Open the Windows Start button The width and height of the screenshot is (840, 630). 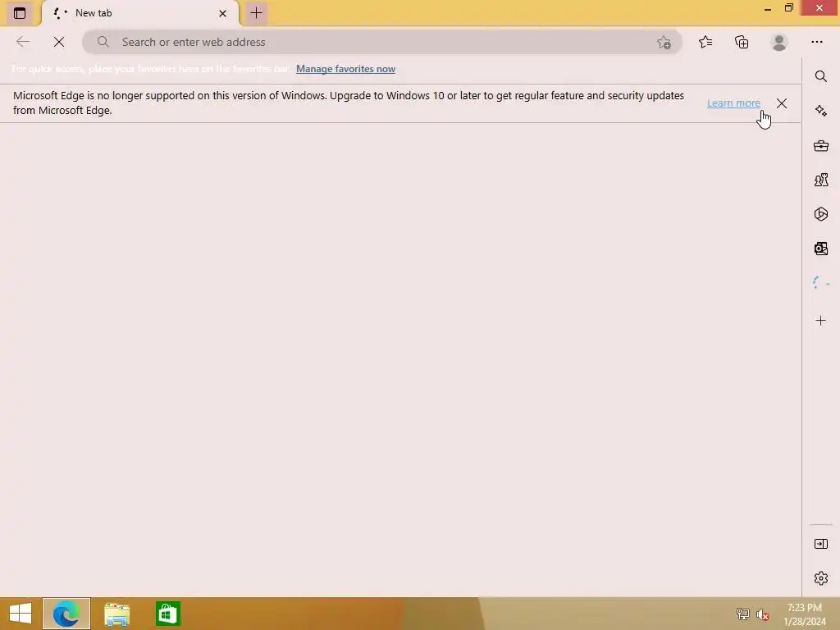21,614
